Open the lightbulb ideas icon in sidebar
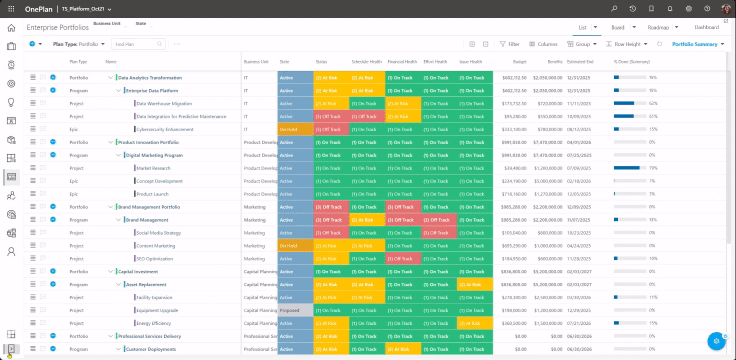 point(11,102)
